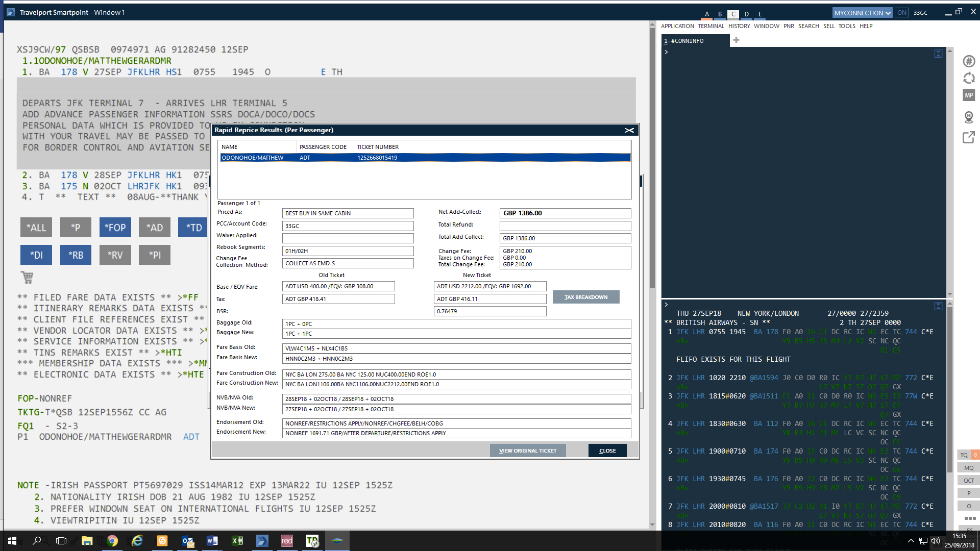
Task: Click the Waiver Applied input field
Action: pos(348,238)
